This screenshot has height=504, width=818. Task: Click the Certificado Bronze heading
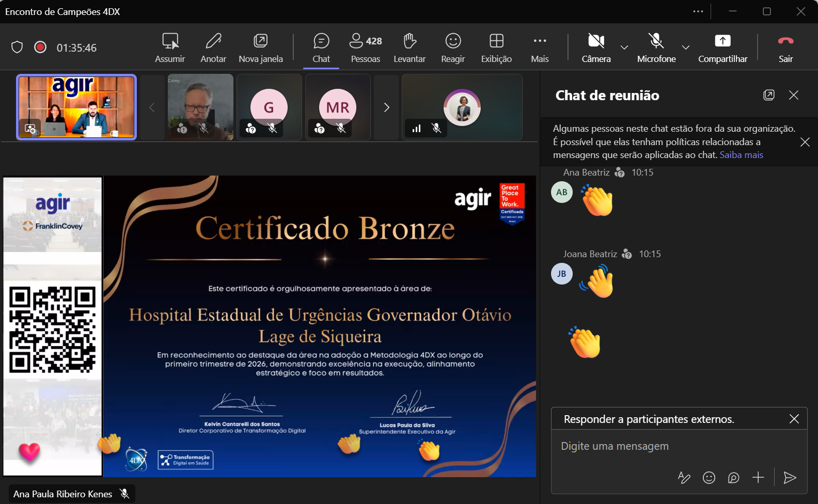point(325,228)
